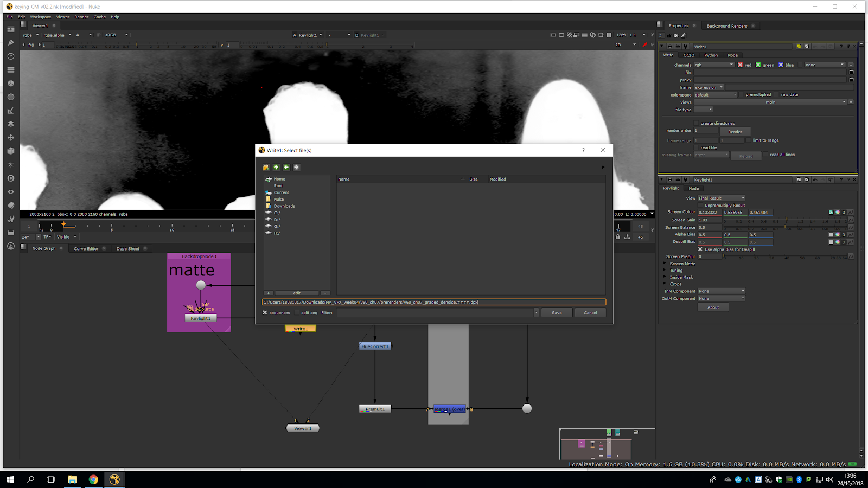Enable the split seq checkbox
The height and width of the screenshot is (488, 868).
coord(297,313)
